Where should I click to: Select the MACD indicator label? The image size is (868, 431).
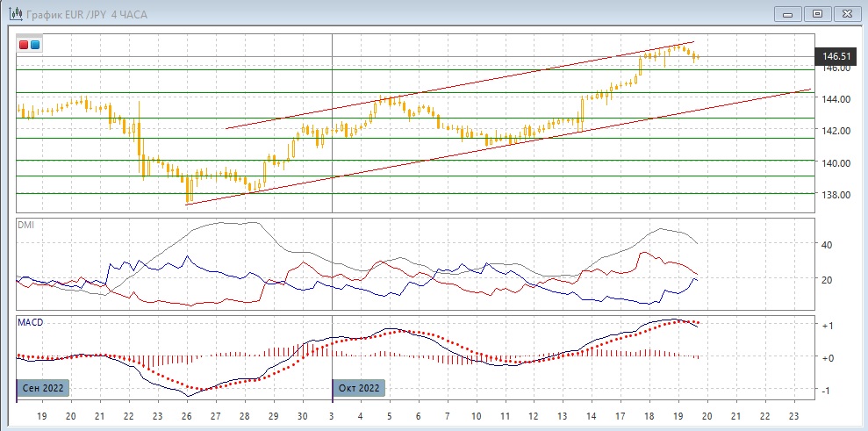[x=31, y=322]
